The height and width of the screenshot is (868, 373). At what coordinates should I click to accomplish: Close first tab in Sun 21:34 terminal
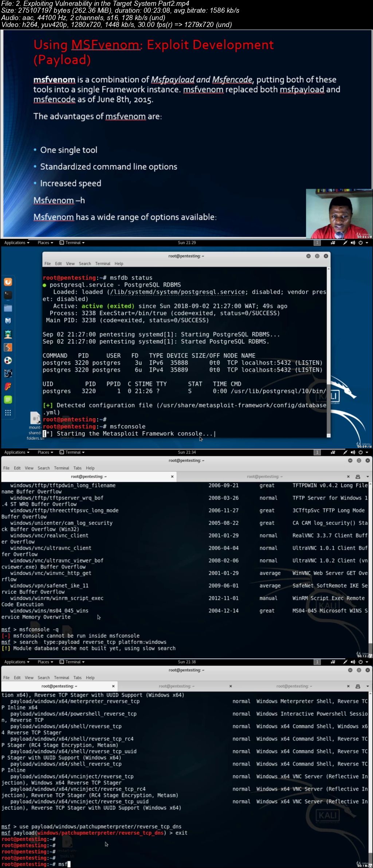172,477
